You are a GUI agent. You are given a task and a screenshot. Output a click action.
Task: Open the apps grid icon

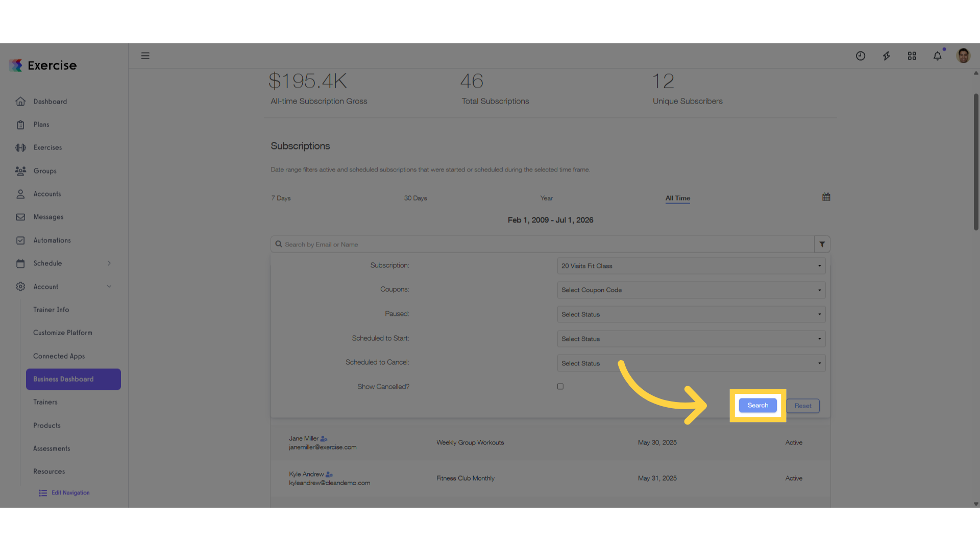click(x=912, y=56)
